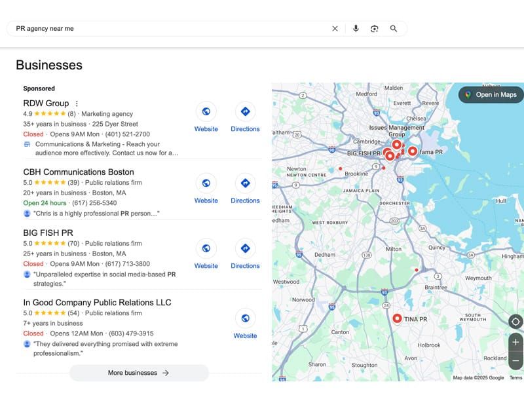The height and width of the screenshot is (420, 524).
Task: Click the fama PR map pin
Action: click(413, 151)
